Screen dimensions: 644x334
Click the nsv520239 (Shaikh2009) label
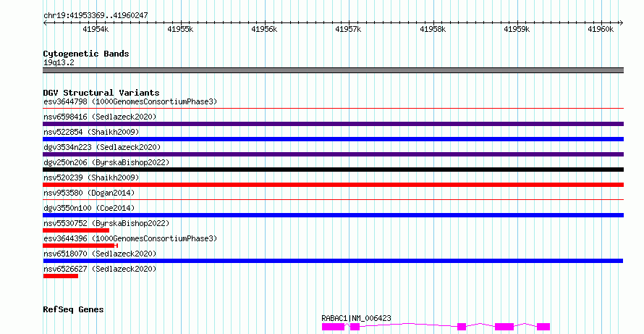91,178
